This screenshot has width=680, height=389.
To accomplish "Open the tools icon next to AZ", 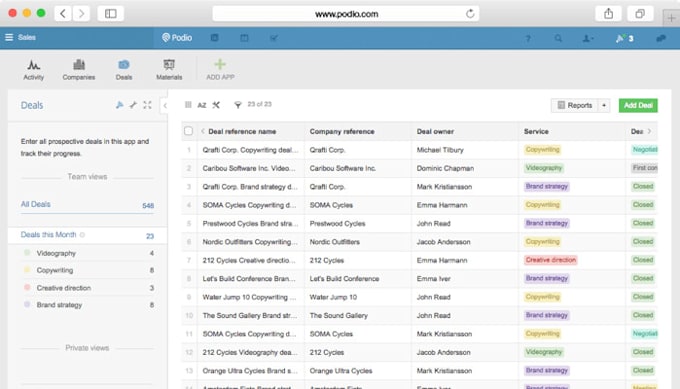I will point(216,105).
